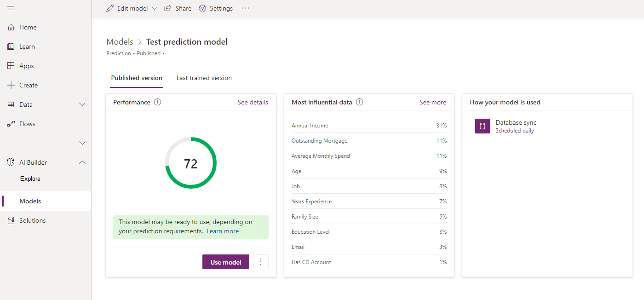
Task: Click the circular performance score gauge
Action: pyautogui.click(x=190, y=163)
